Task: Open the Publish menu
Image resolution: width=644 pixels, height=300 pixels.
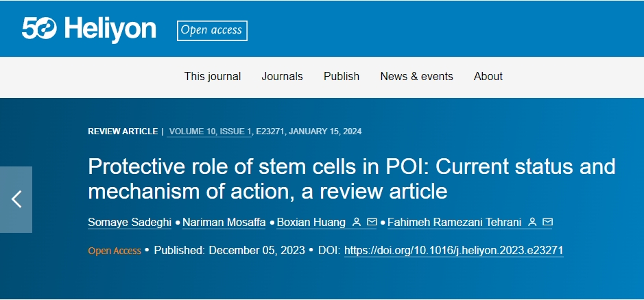Action: [x=342, y=77]
